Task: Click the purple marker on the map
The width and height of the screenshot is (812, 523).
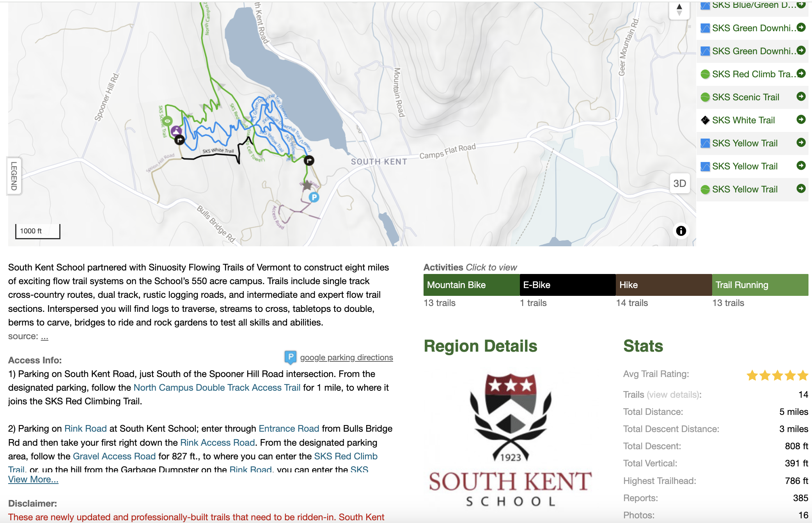Action: [176, 130]
